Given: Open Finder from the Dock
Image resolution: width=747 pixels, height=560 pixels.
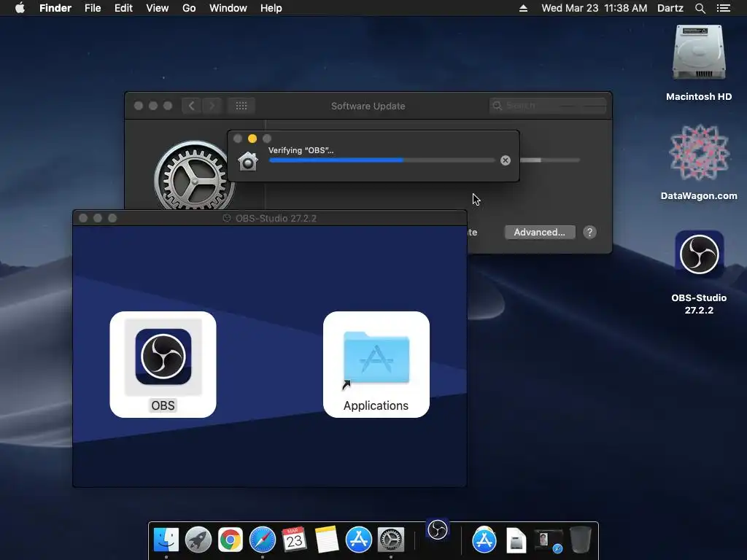Looking at the screenshot, I should [166, 540].
